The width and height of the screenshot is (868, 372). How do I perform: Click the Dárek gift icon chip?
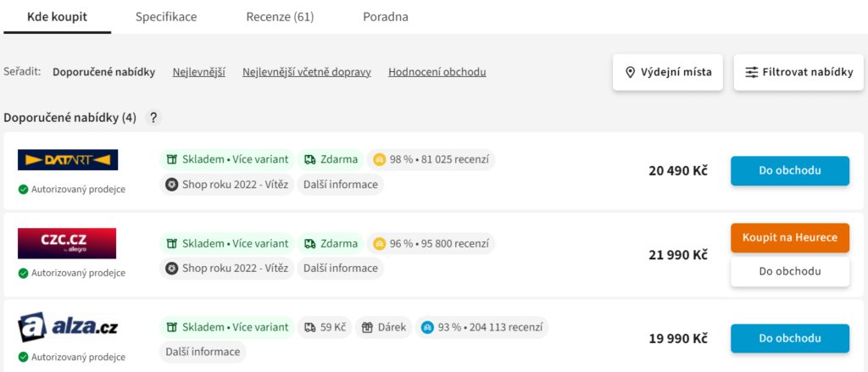[384, 327]
